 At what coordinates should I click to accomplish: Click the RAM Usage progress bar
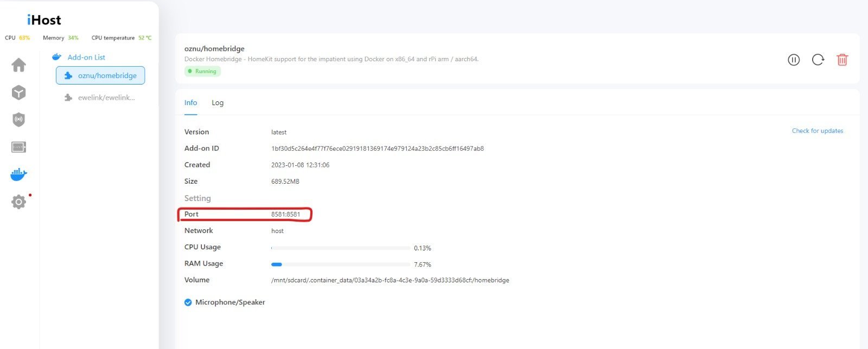(341, 264)
